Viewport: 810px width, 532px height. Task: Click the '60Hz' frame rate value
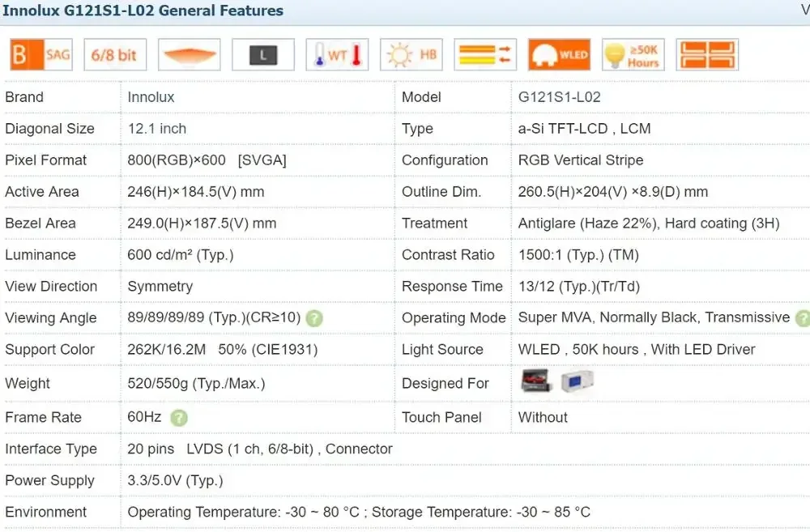tap(144, 416)
